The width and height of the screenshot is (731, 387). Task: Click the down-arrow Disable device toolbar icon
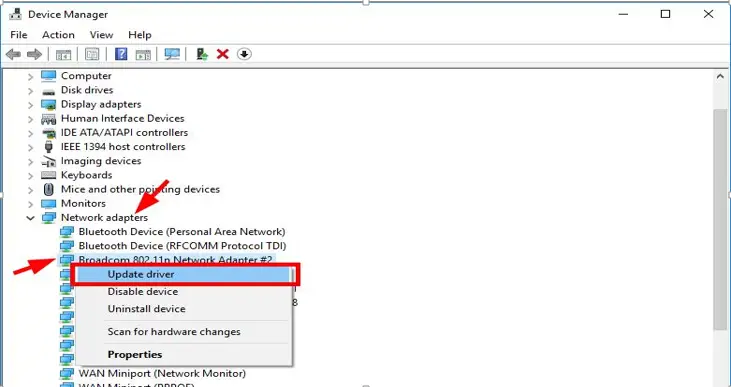[x=244, y=54]
